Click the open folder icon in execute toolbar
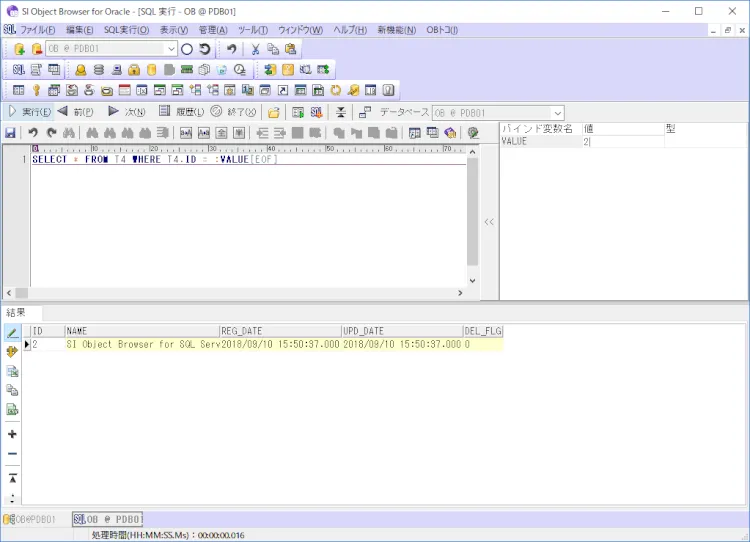The width and height of the screenshot is (750, 542). click(x=274, y=112)
